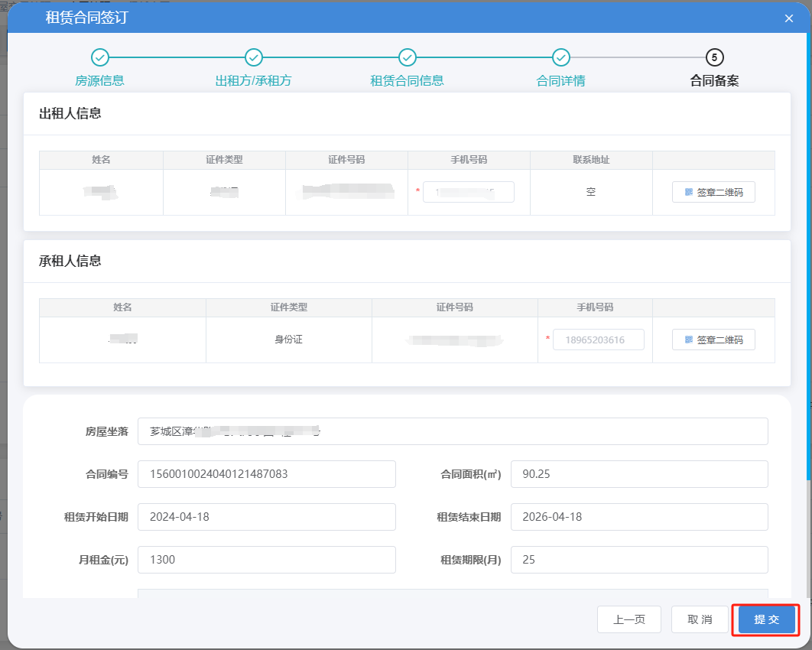Select the 合同备案 step label

(x=715, y=81)
